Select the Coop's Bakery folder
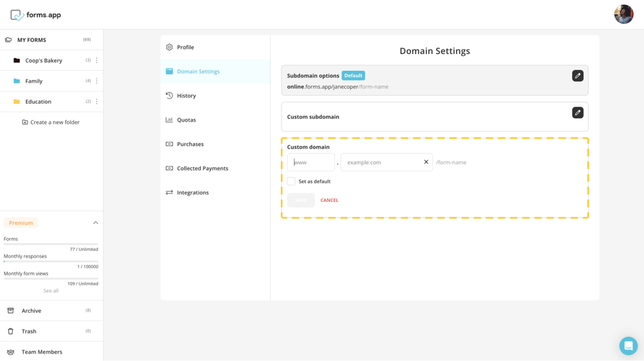 [44, 60]
